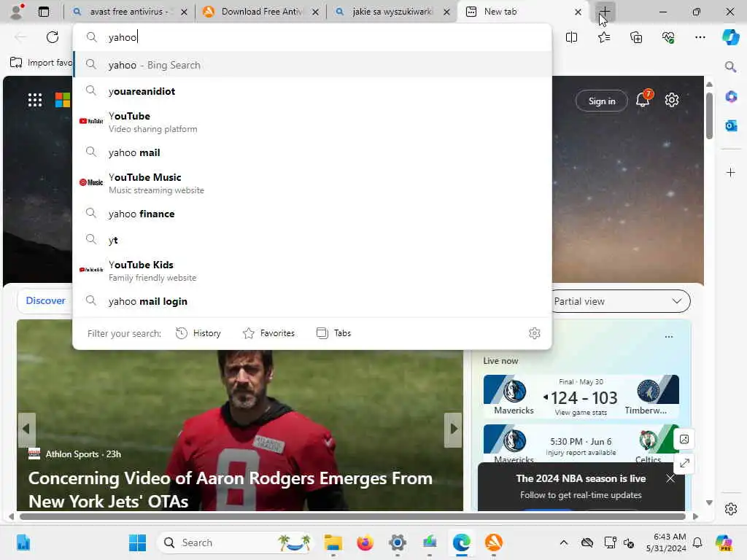
Task: Open Collections toolbar icon
Action: [636, 37]
